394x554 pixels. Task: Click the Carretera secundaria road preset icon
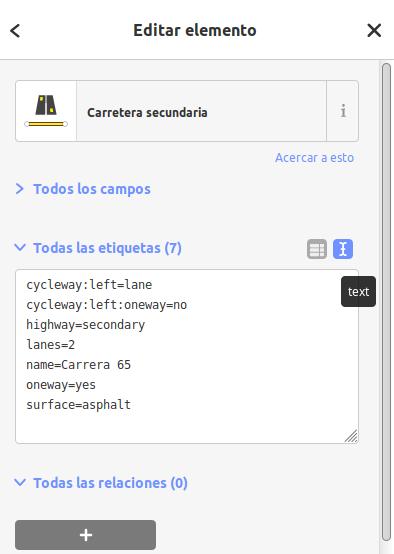pyautogui.click(x=46, y=111)
